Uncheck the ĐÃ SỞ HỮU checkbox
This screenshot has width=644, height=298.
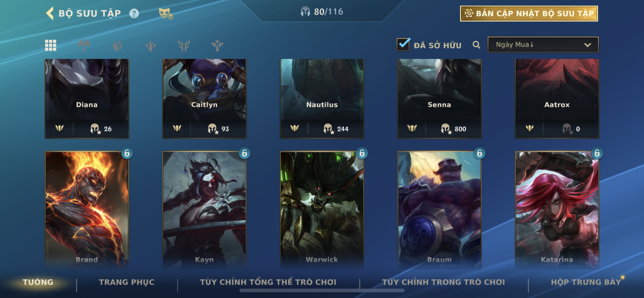tap(403, 44)
